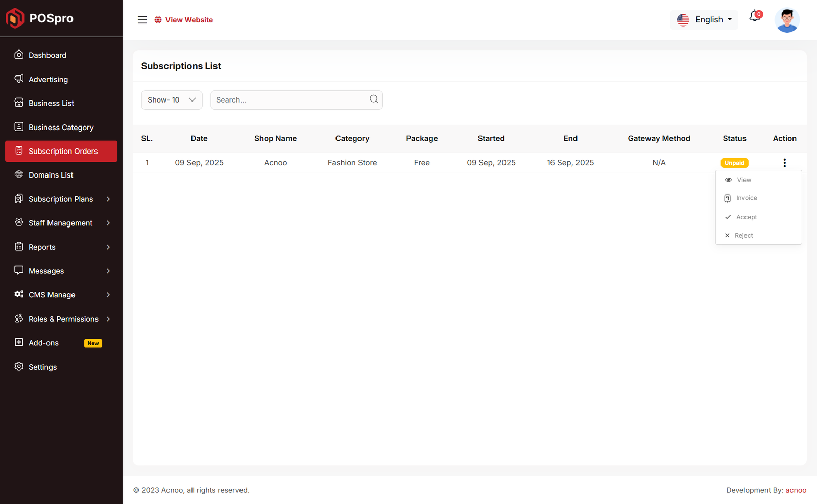Select View in the action menu
This screenshot has width=817, height=504.
click(x=743, y=180)
